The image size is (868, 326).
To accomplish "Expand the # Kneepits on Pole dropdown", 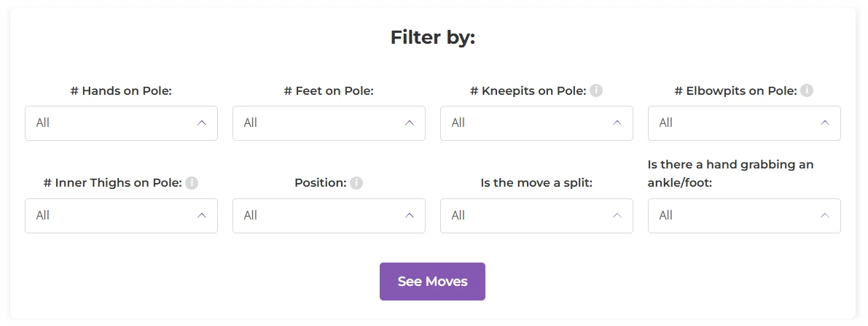I will (x=536, y=123).
